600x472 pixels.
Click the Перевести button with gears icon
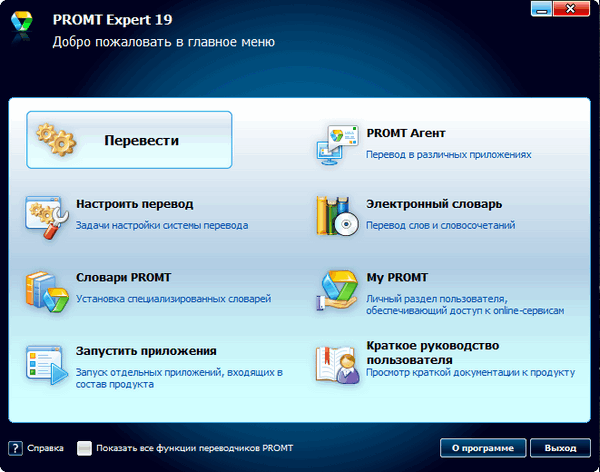tap(129, 140)
